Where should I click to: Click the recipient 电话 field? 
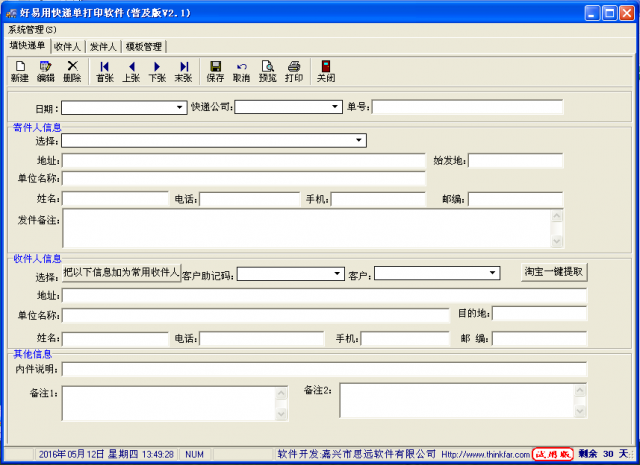tap(262, 338)
